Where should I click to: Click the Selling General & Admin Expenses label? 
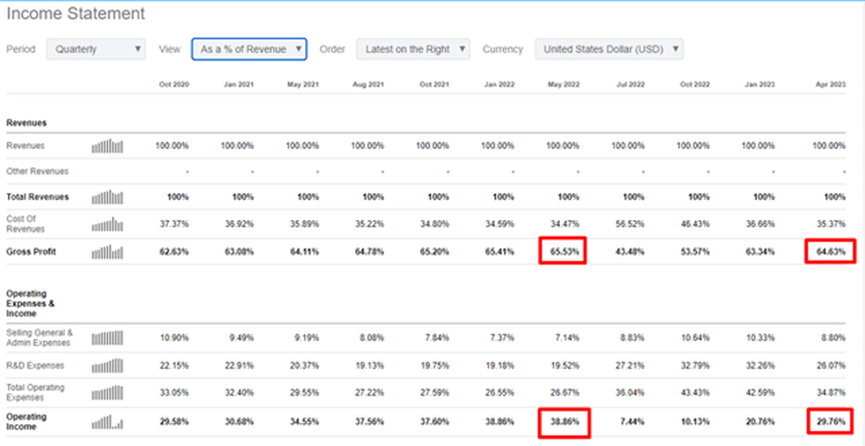(x=39, y=338)
